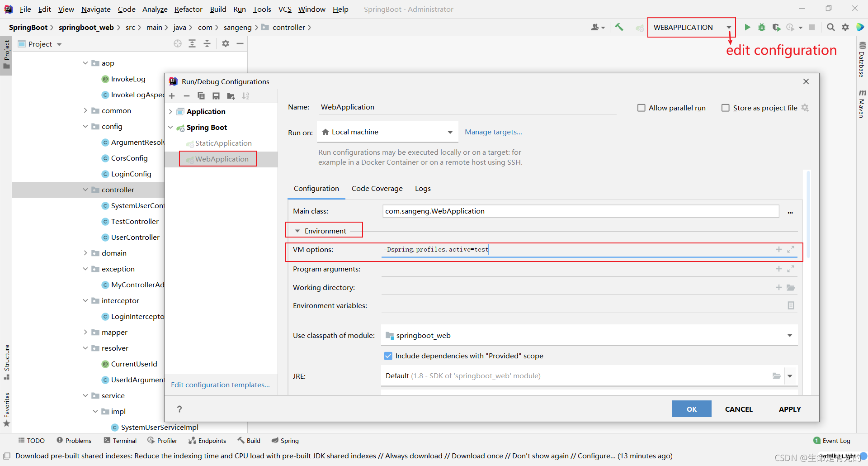Collapse all icon in Project panel
This screenshot has width=868, height=466.
pyautogui.click(x=207, y=43)
